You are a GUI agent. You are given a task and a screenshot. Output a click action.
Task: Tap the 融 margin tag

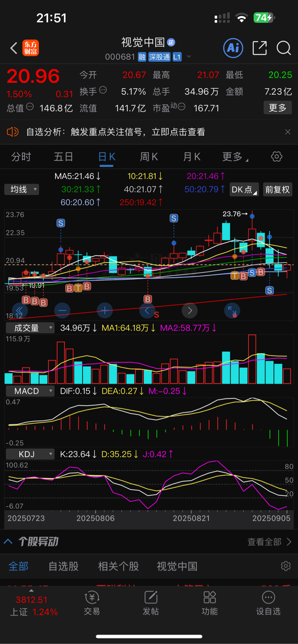(x=142, y=57)
